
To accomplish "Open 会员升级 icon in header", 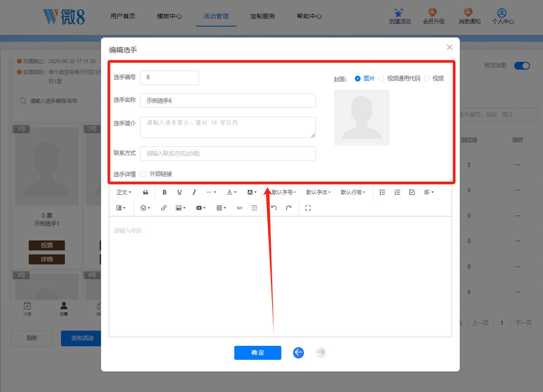I will pyautogui.click(x=433, y=13).
